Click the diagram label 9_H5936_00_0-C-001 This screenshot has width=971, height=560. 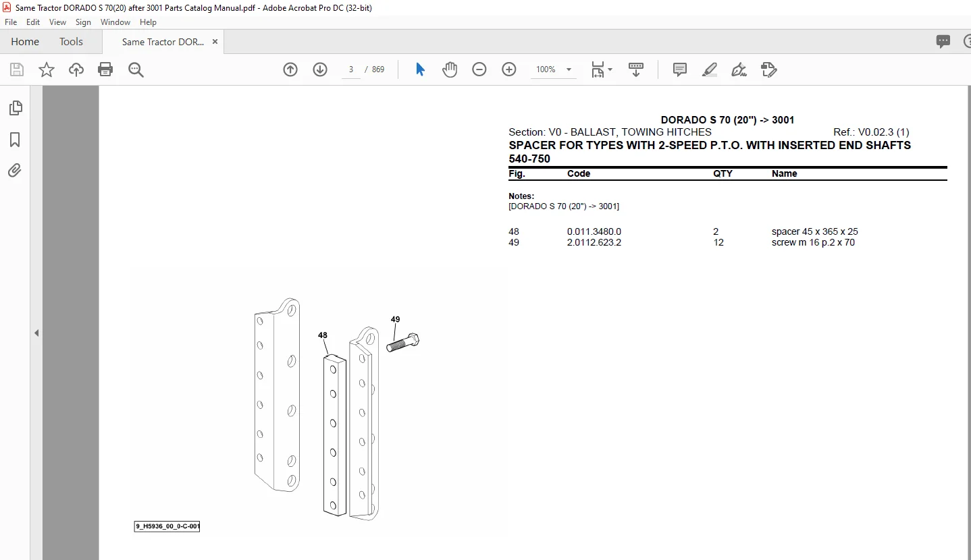(x=167, y=526)
